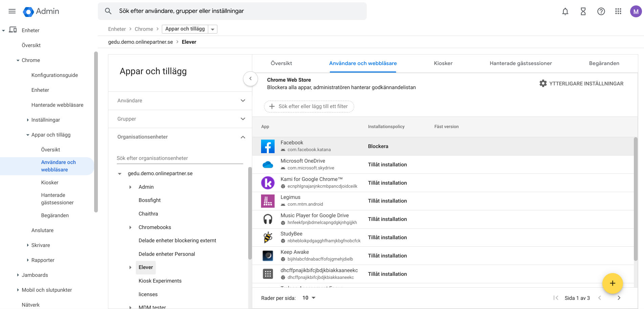
Task: Click the Ytterligare inställningar button
Action: click(x=581, y=83)
